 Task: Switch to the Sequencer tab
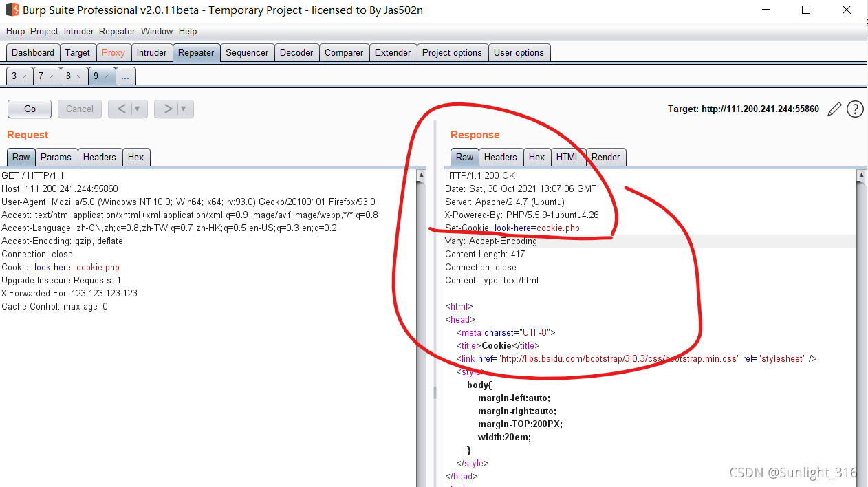coord(247,52)
